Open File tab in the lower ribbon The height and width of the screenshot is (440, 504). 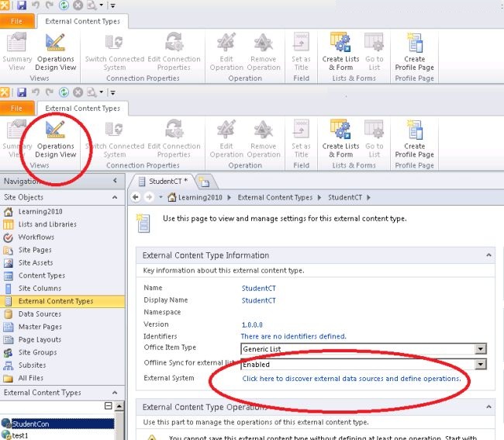tap(17, 109)
